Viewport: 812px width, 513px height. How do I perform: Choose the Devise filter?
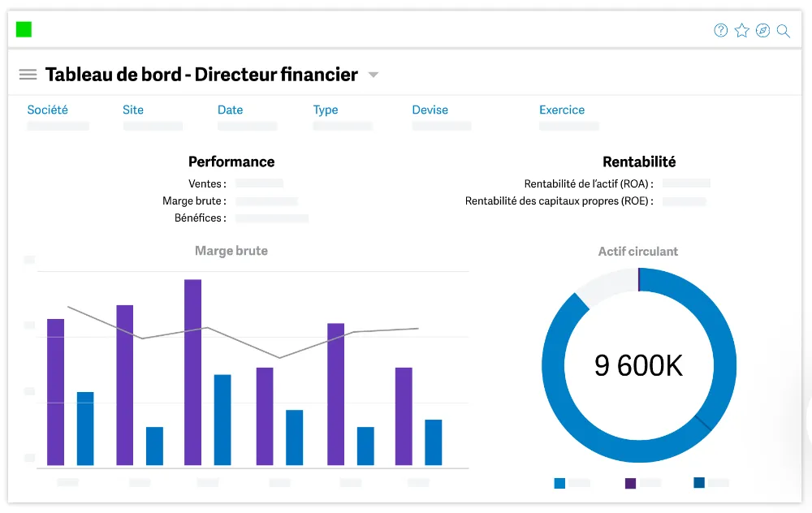point(430,110)
